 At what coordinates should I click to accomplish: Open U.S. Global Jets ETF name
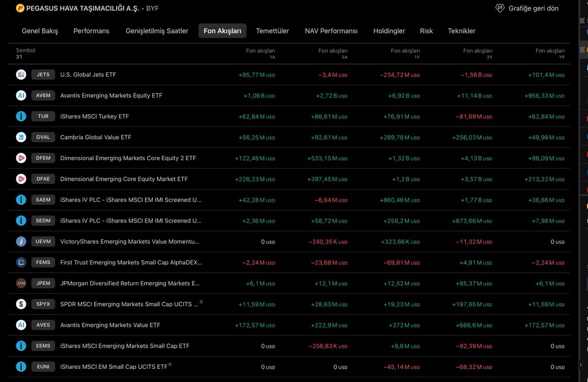[x=88, y=74]
